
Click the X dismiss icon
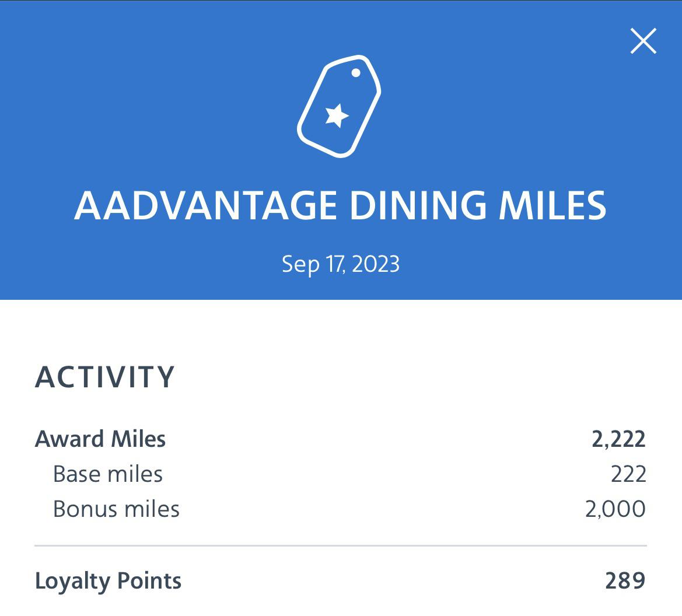(x=643, y=41)
